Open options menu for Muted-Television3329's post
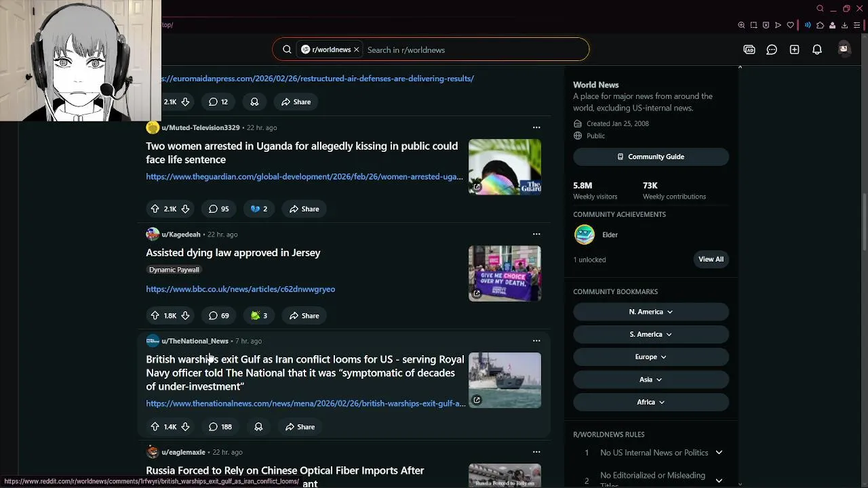Viewport: 868px width, 488px height. pyautogui.click(x=536, y=127)
